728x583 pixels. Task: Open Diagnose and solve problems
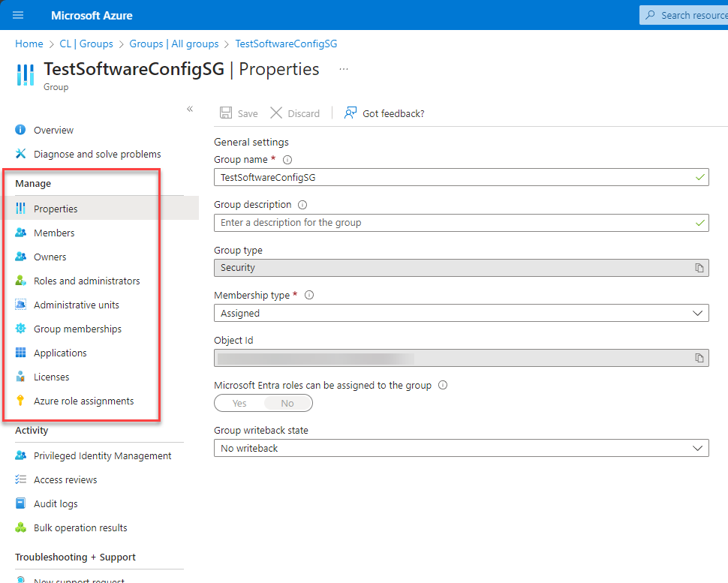(98, 154)
